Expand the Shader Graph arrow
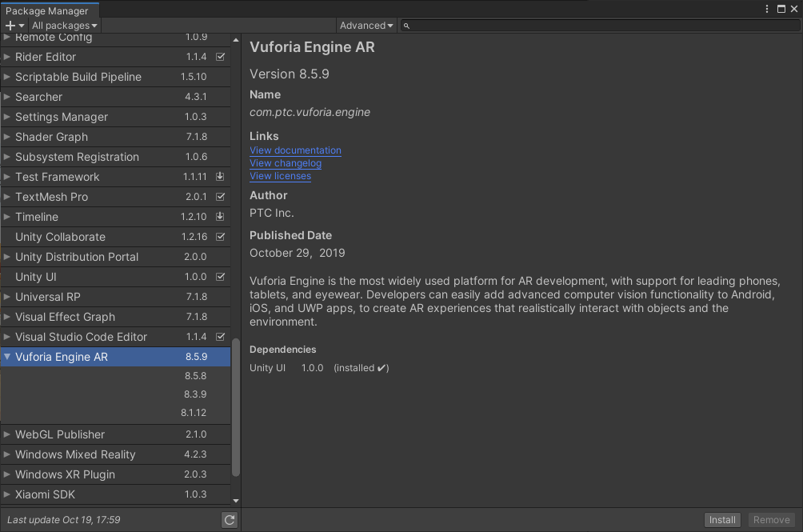The height and width of the screenshot is (532, 803). coord(6,137)
